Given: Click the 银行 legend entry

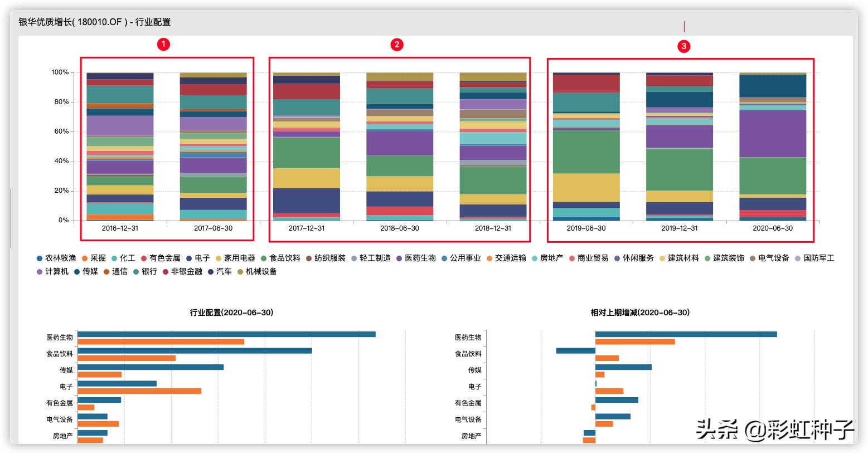Looking at the screenshot, I should pyautogui.click(x=145, y=272).
